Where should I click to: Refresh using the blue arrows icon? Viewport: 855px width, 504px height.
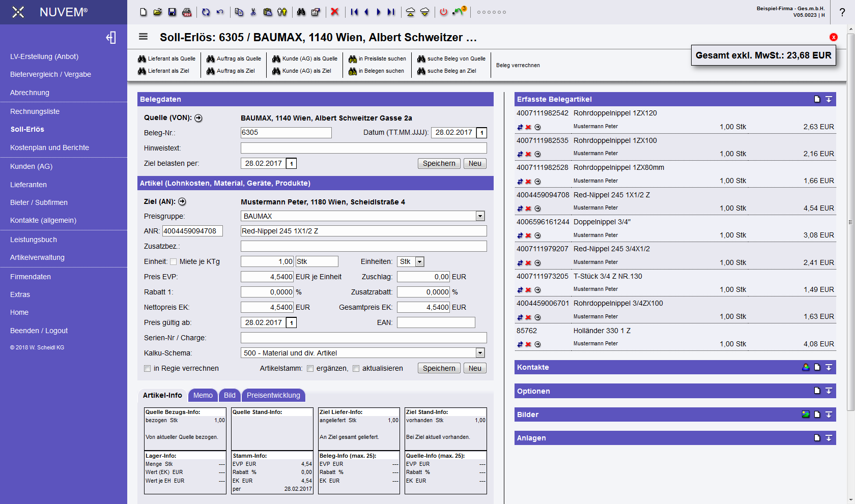pos(206,12)
